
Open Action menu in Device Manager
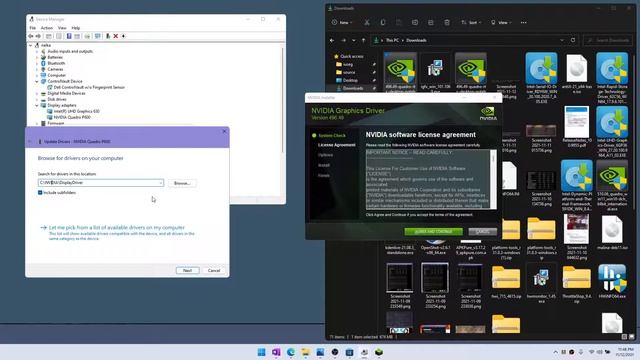click(x=47, y=28)
